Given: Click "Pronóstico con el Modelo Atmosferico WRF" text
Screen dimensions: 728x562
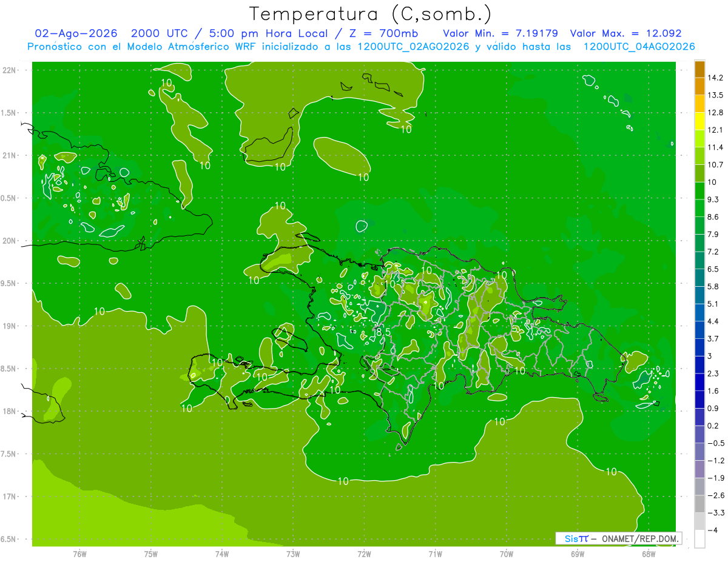Looking at the screenshot, I should tap(140, 47).
